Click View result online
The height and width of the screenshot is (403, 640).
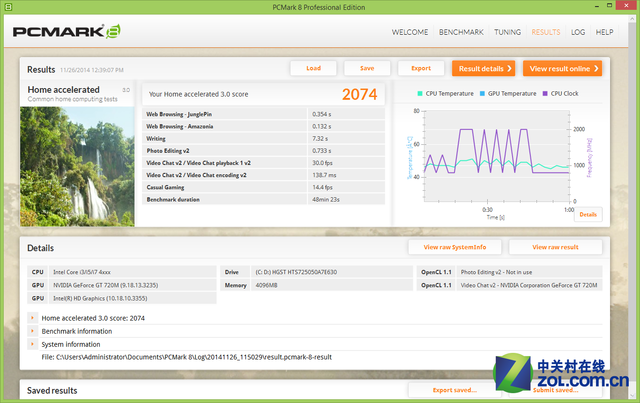(562, 69)
